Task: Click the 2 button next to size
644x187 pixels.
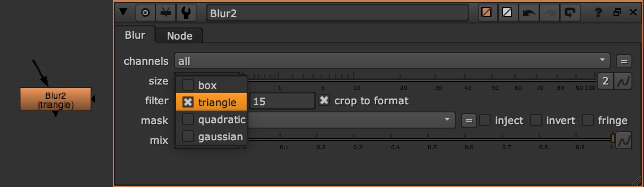Action: click(605, 81)
